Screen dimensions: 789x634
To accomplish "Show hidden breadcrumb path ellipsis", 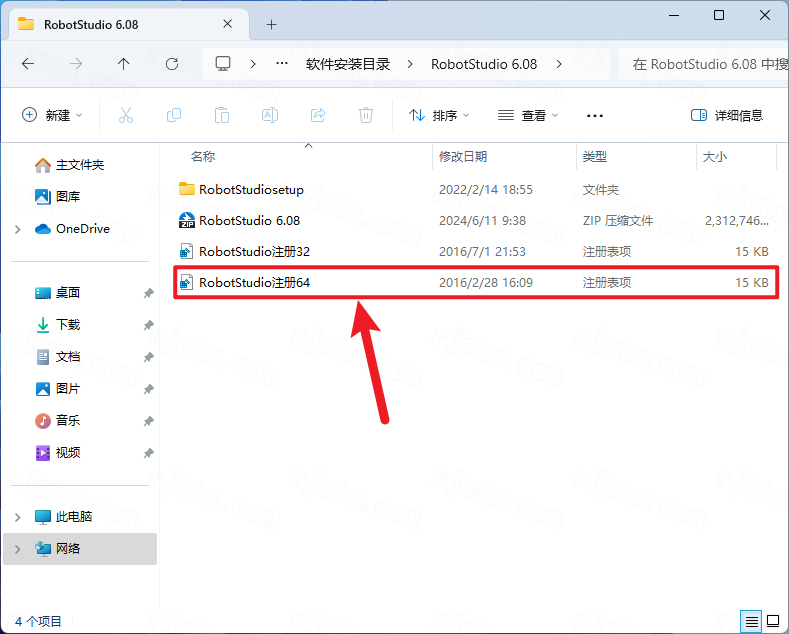I will tap(282, 63).
